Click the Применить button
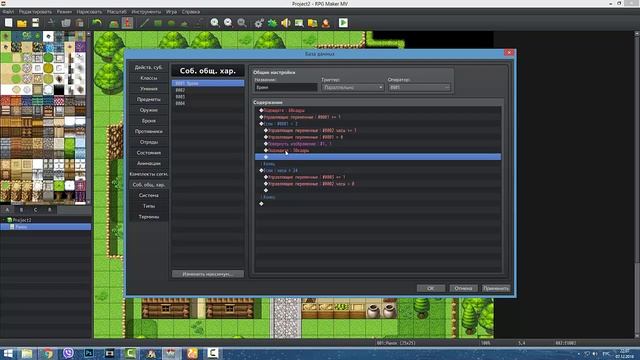 pos(496,288)
